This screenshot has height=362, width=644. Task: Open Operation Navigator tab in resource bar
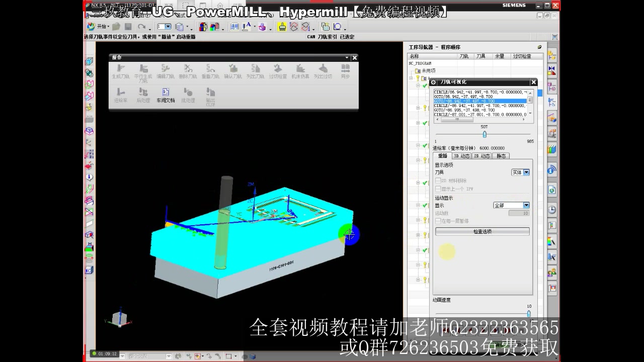tap(552, 103)
